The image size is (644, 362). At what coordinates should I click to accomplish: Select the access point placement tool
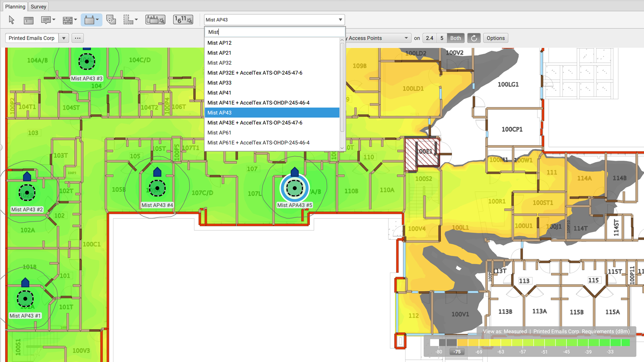tap(90, 20)
